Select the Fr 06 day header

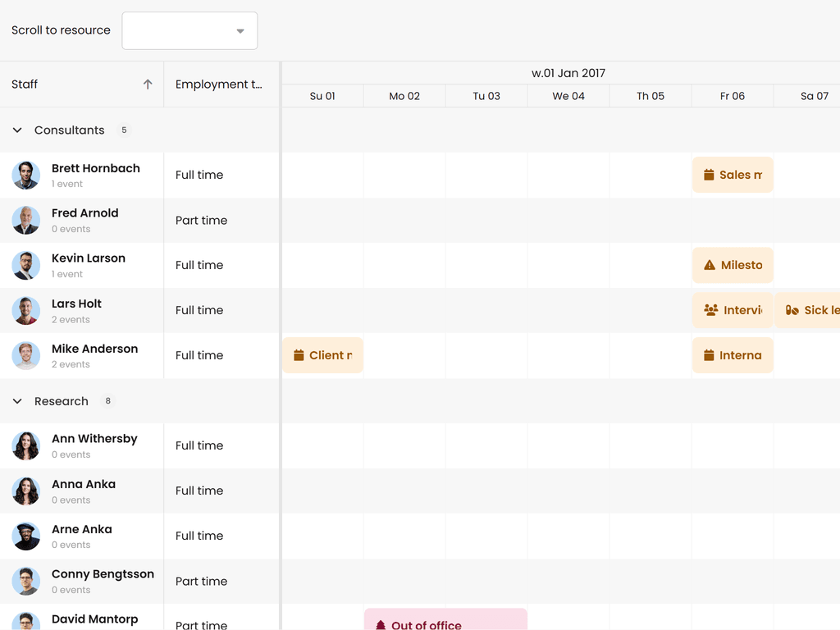[x=732, y=96]
